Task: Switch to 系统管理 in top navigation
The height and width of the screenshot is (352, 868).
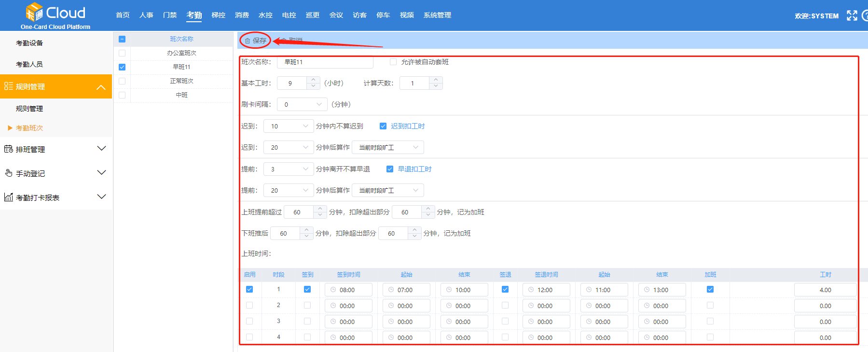Action: click(x=437, y=15)
